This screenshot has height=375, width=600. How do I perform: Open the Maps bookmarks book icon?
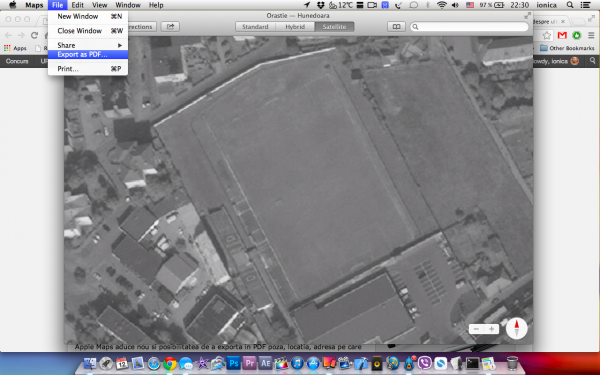(396, 27)
